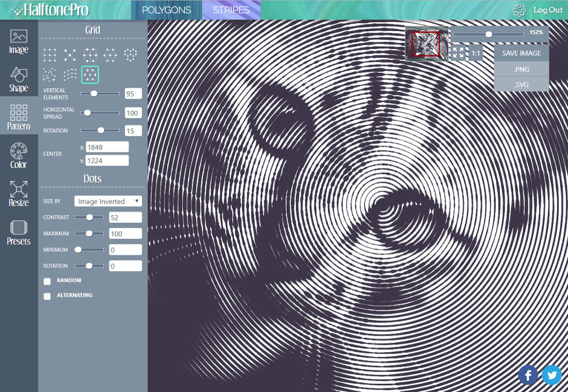Screen dimensions: 568x392
Task: Click the fit-to-screen expand icon
Action: pos(458,53)
